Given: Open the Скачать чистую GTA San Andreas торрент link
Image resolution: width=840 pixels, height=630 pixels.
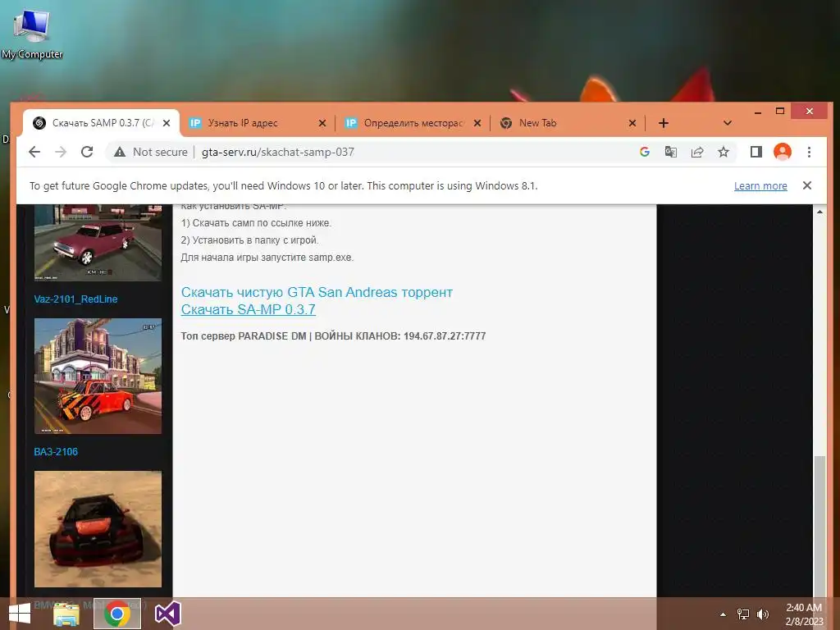Looking at the screenshot, I should tap(317, 292).
